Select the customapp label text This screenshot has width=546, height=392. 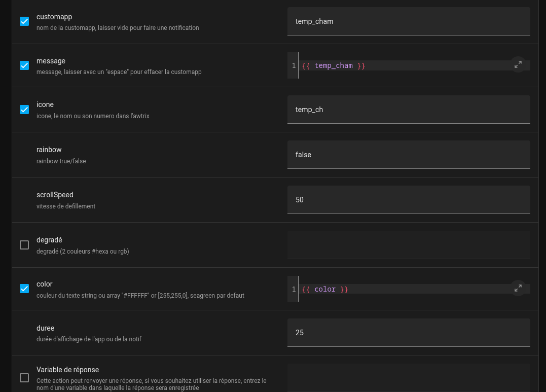54,17
